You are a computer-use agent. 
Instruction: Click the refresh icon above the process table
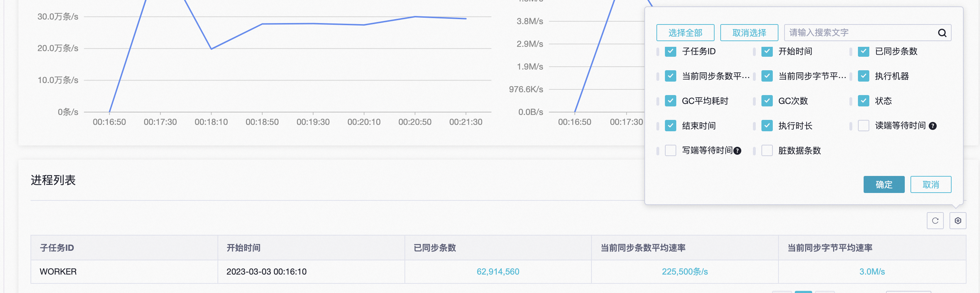pos(935,221)
